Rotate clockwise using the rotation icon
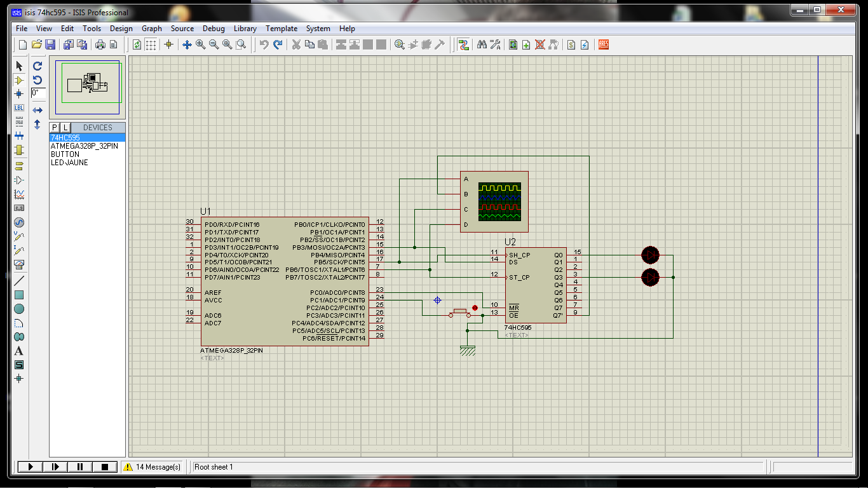The width and height of the screenshot is (868, 488). point(37,66)
